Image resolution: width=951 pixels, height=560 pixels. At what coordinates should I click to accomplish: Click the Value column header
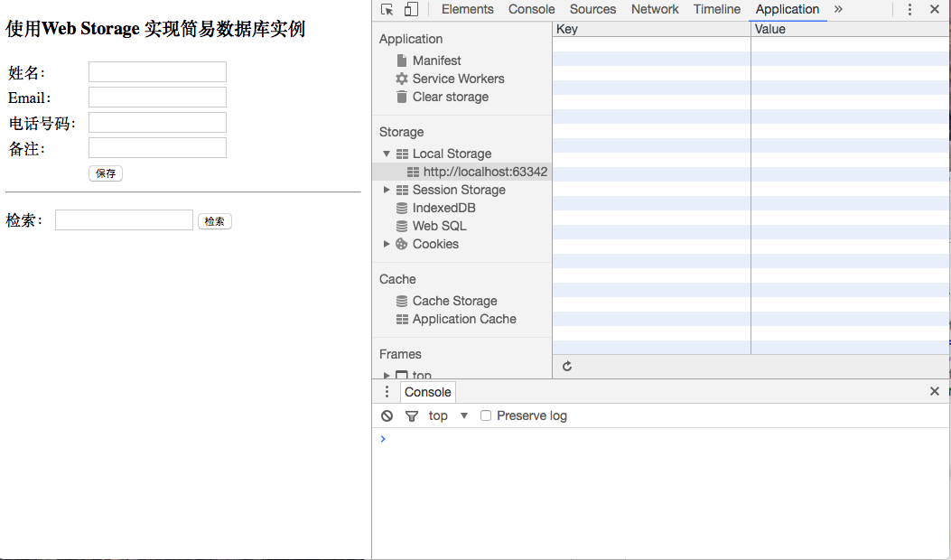(850, 29)
